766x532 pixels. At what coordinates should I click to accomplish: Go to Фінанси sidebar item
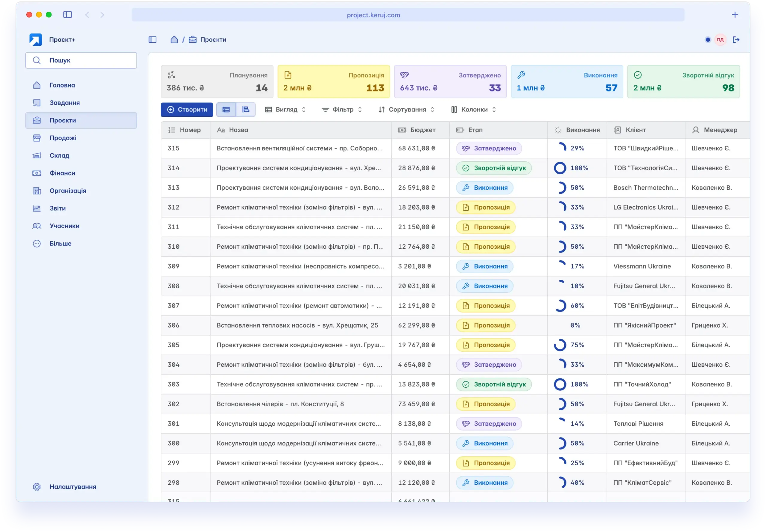(62, 173)
